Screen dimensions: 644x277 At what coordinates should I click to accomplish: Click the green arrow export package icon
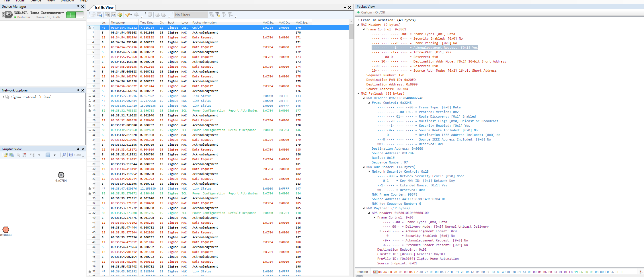[120, 15]
